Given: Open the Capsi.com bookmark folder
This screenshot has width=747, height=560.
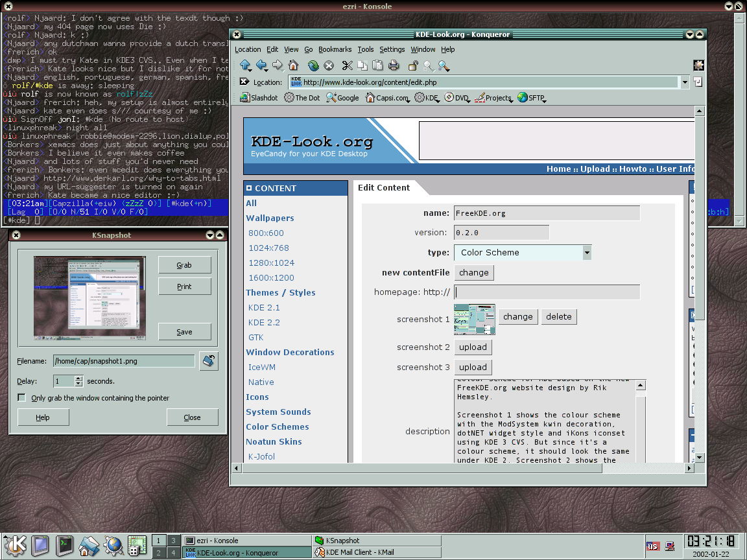Looking at the screenshot, I should coord(387,98).
